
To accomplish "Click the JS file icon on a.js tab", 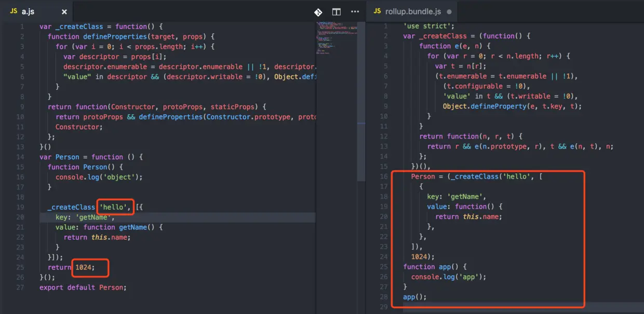I will (x=14, y=11).
